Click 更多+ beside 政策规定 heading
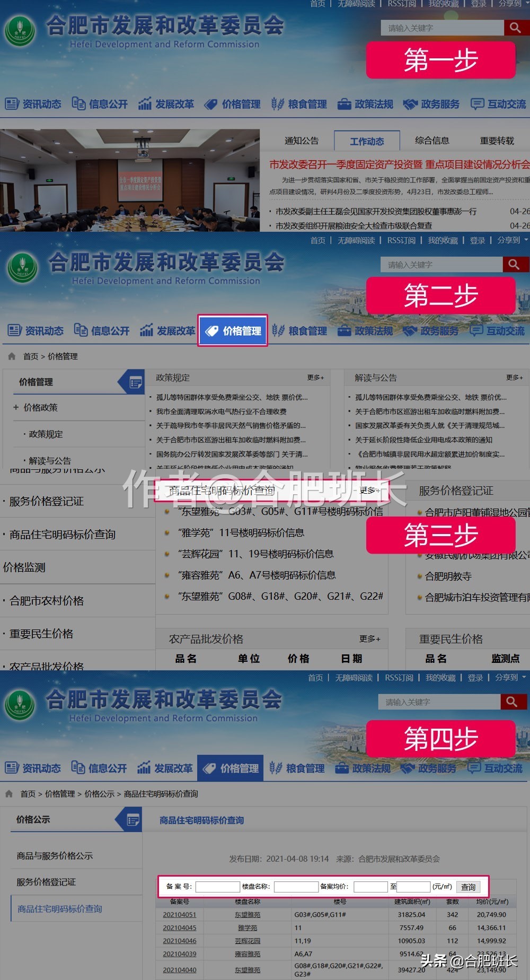Screen dimensions: 530x980 (315, 378)
